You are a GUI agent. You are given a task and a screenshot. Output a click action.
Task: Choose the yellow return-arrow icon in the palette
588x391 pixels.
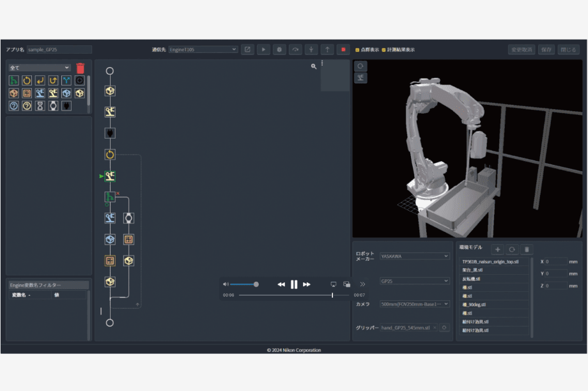(40, 80)
